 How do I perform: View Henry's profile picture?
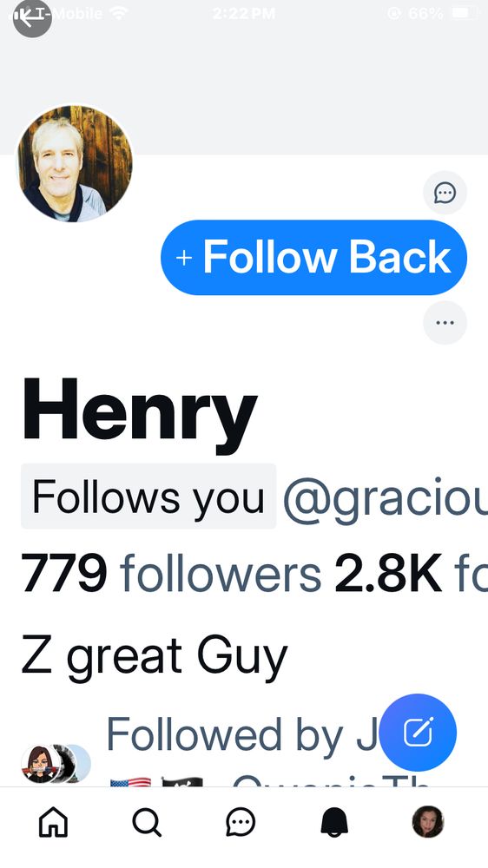pyautogui.click(x=75, y=163)
